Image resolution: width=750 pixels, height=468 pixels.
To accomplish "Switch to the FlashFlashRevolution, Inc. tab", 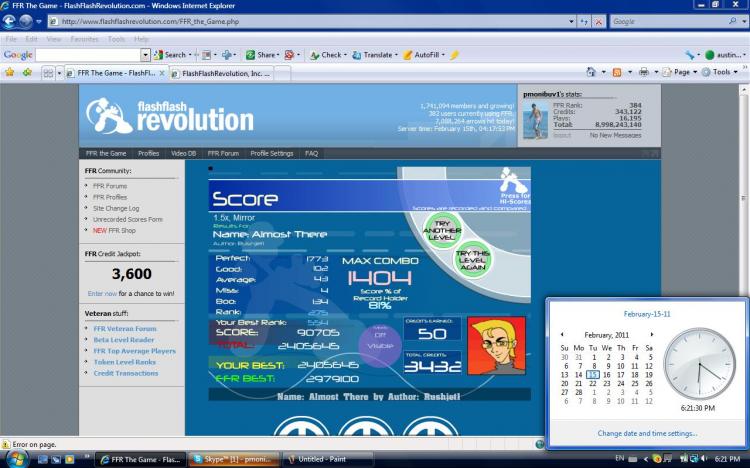I will click(x=221, y=73).
